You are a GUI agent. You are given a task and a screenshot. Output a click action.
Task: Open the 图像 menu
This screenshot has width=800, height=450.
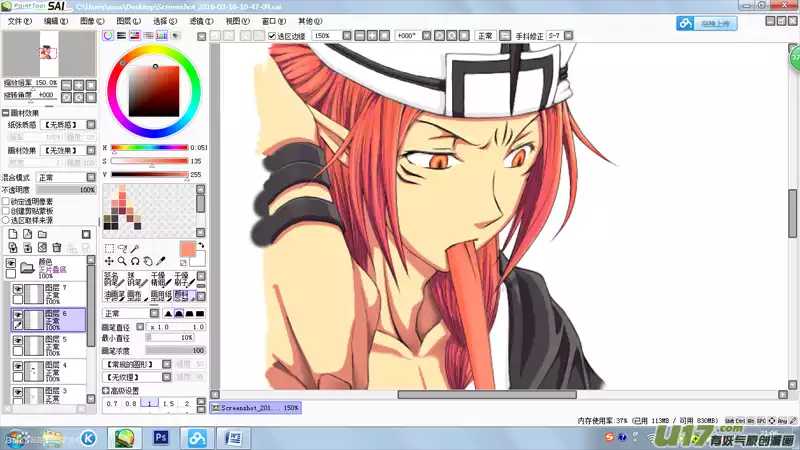pos(92,21)
